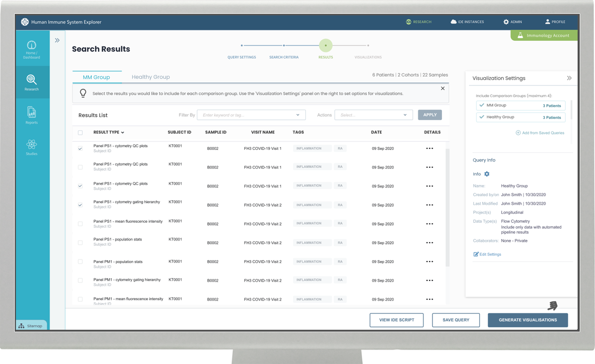595x364 pixels.
Task: Open Home / Dashboard from the sidebar
Action: pyautogui.click(x=31, y=49)
